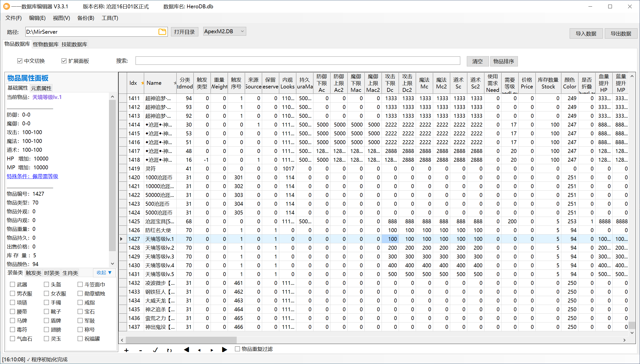640x364 pixels.
Task: Open the 编辑(E) menu
Action: click(x=37, y=18)
